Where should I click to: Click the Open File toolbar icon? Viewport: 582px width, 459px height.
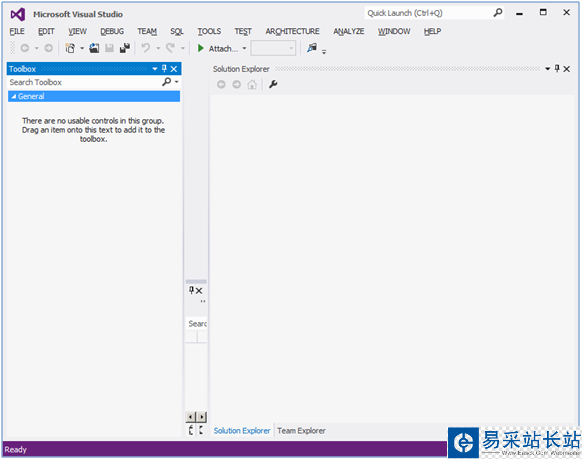[x=94, y=48]
